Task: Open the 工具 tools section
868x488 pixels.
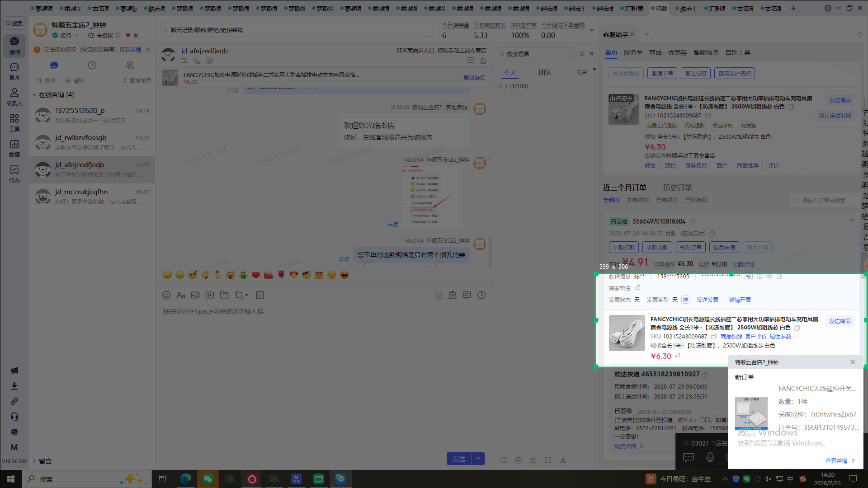Action: (14, 123)
